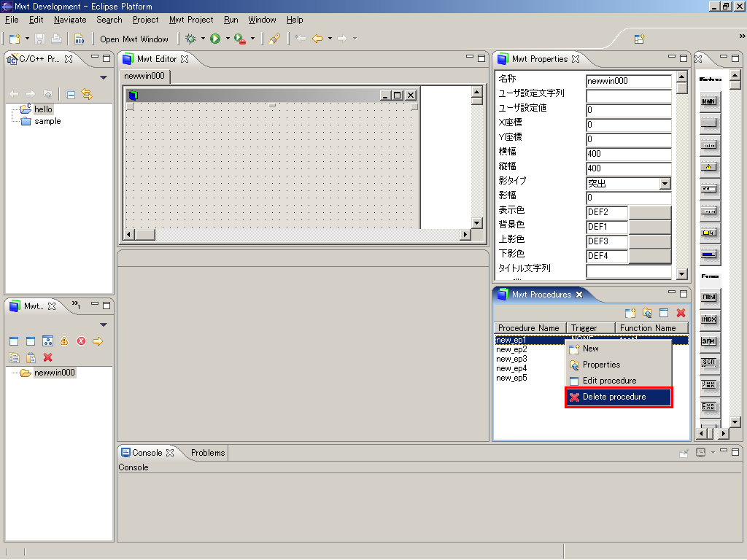Click the Trigger column header
Viewport: 747px width, 560px height.
point(591,328)
